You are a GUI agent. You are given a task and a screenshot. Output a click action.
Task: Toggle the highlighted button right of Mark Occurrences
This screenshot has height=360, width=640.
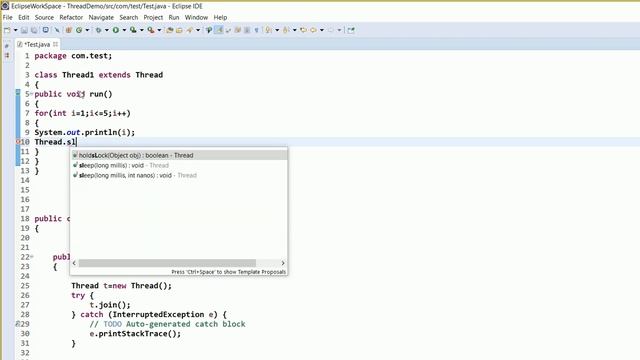coord(219,30)
